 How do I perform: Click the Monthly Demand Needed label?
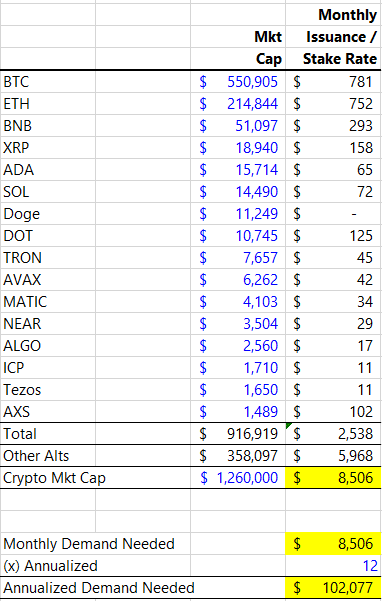(x=89, y=544)
